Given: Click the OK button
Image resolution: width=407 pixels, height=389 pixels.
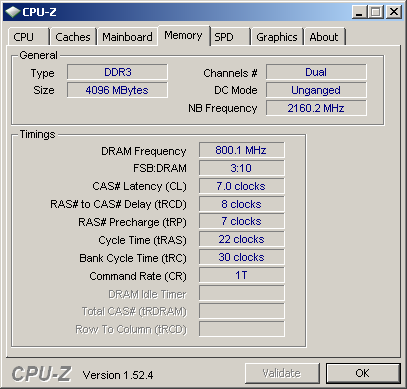Looking at the screenshot, I should (363, 373).
